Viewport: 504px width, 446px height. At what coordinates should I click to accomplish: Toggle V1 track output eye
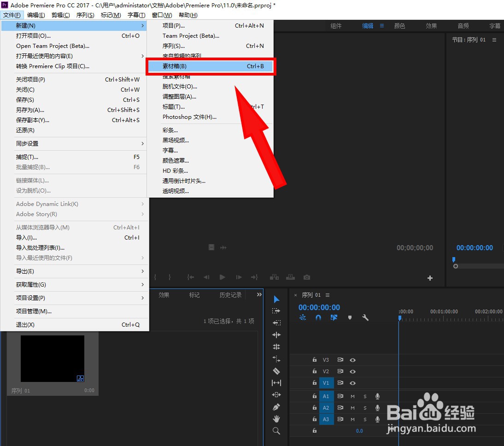click(352, 383)
